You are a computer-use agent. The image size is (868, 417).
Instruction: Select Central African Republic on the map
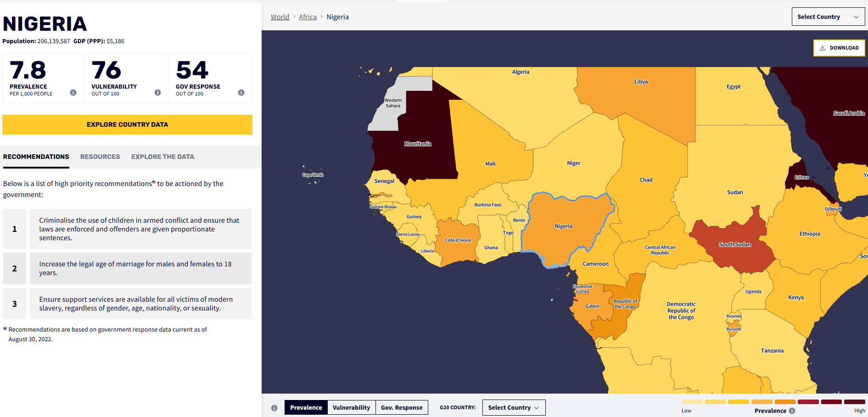point(660,250)
